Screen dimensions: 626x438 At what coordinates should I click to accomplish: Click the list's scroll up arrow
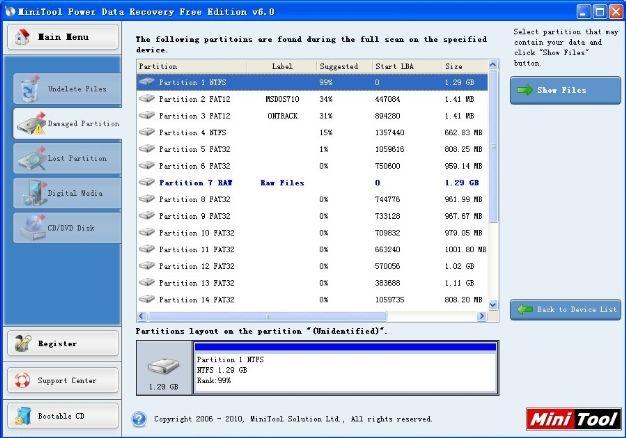[x=493, y=65]
